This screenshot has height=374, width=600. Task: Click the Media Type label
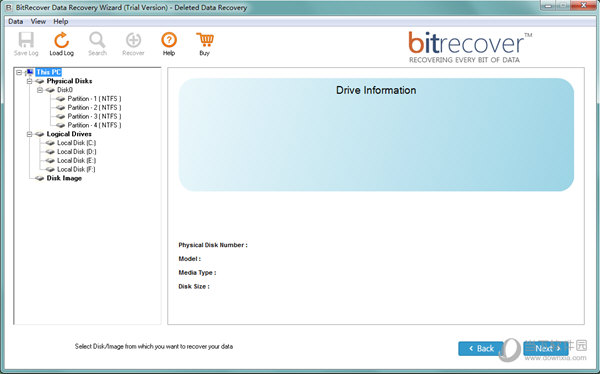tap(197, 273)
